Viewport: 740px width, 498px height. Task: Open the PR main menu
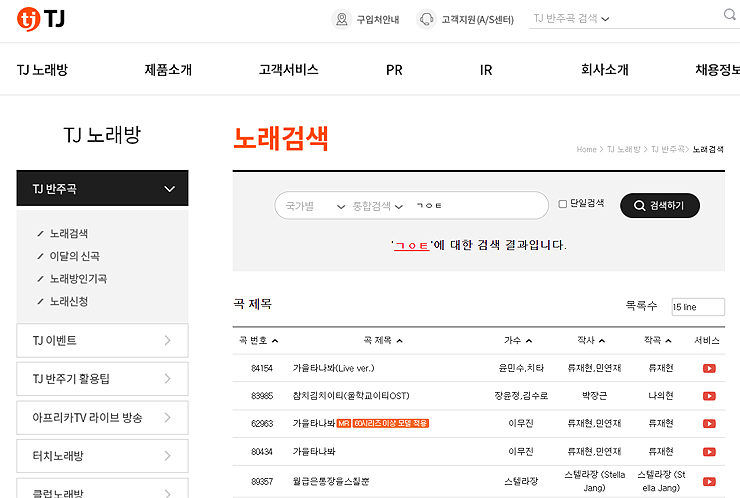394,70
